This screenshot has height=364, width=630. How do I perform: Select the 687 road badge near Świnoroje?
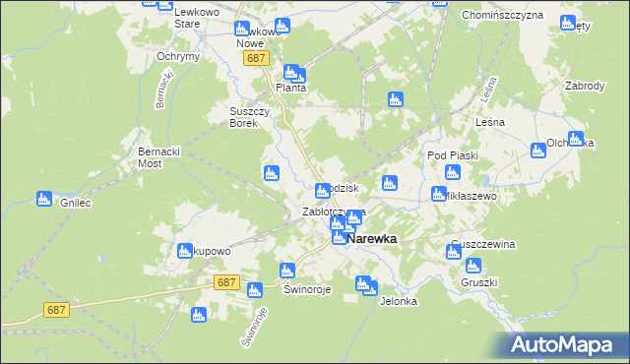(226, 282)
